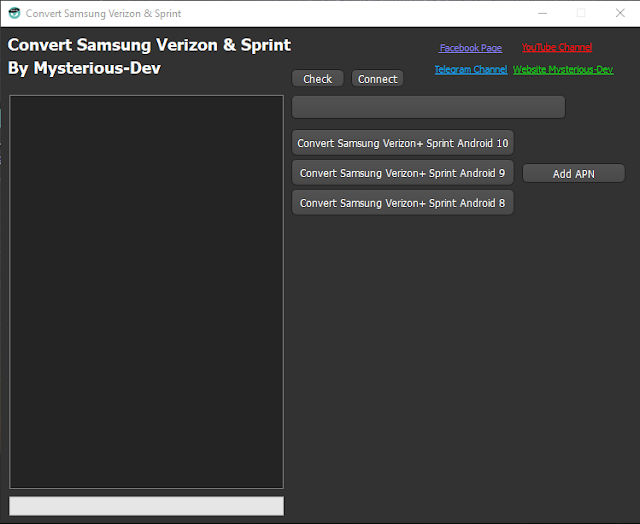Click the Convert Samsung Verizon & Sprint heading
This screenshot has width=640, height=524.
click(x=149, y=46)
